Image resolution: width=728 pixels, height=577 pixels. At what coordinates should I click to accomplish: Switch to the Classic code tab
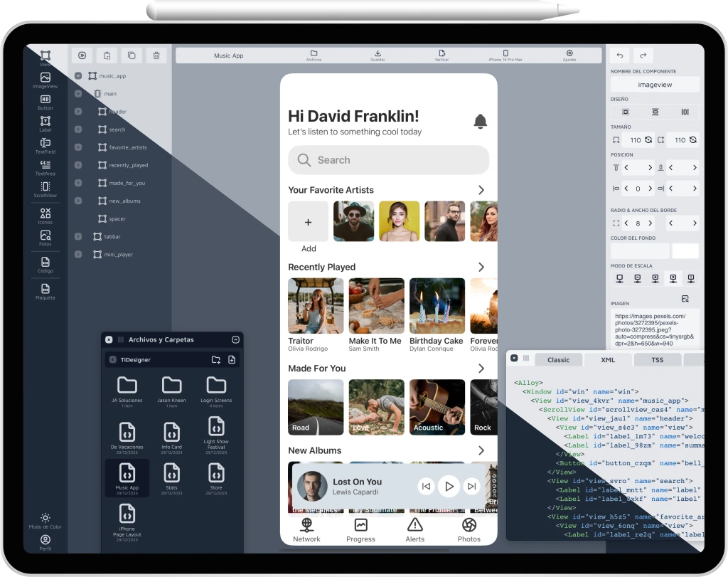558,360
